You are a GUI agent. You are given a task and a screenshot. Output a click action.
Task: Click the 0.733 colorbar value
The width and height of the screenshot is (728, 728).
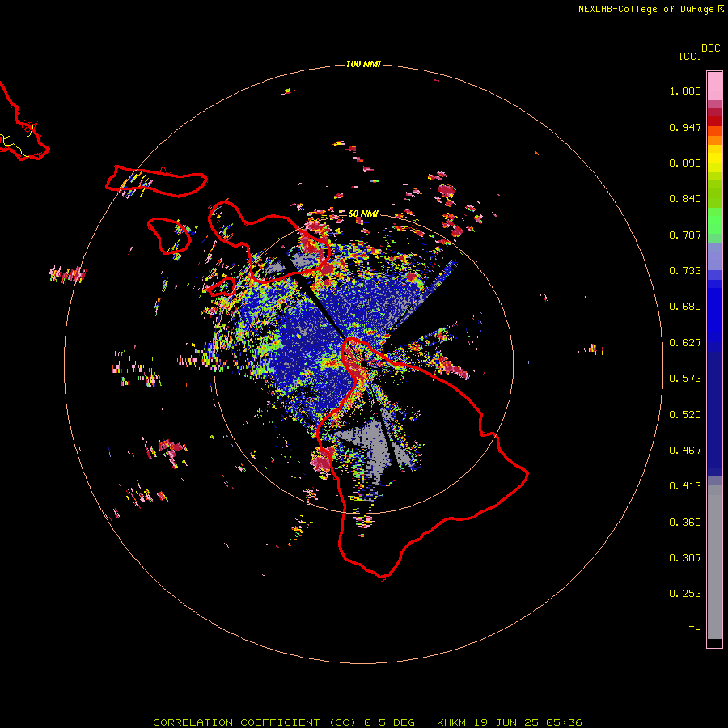tap(685, 271)
